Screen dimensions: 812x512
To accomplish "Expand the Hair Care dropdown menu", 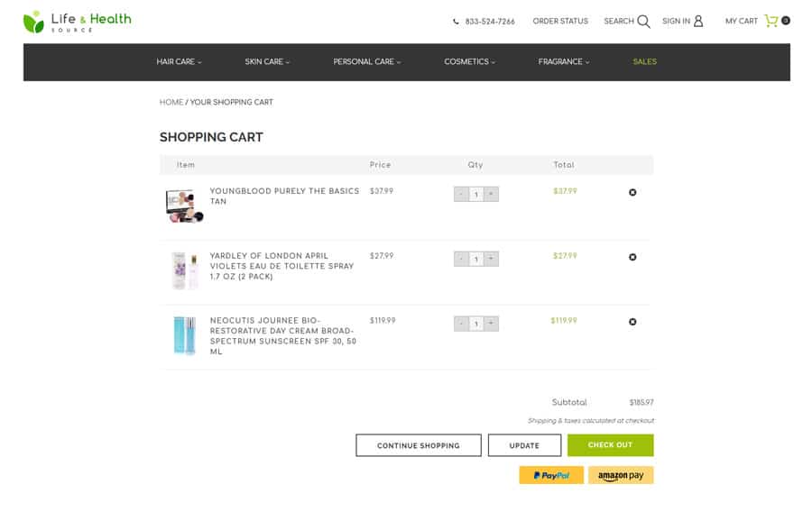I will pyautogui.click(x=179, y=62).
